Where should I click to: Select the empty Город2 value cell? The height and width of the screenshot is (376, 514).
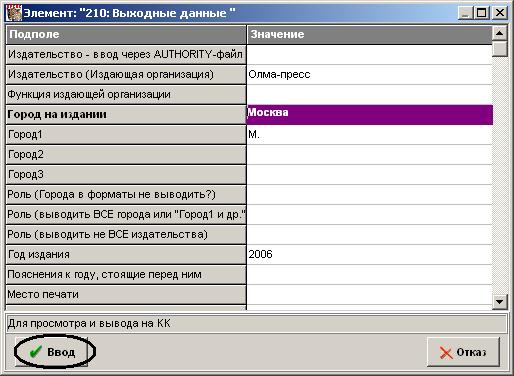(x=369, y=154)
